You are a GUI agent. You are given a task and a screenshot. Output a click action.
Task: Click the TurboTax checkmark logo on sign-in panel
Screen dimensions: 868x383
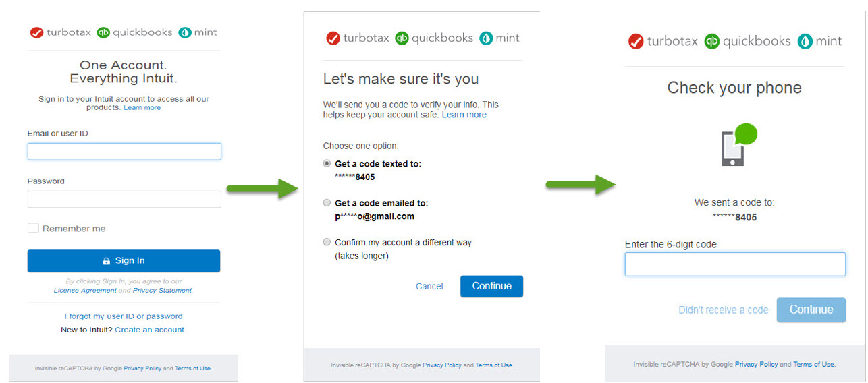pyautogui.click(x=36, y=32)
